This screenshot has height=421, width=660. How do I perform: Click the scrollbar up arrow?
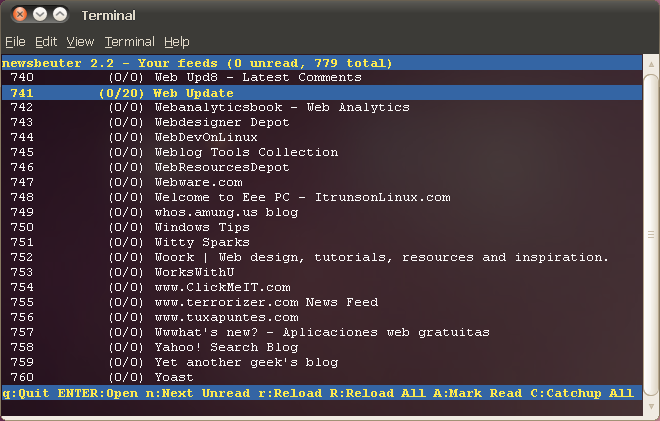click(651, 64)
